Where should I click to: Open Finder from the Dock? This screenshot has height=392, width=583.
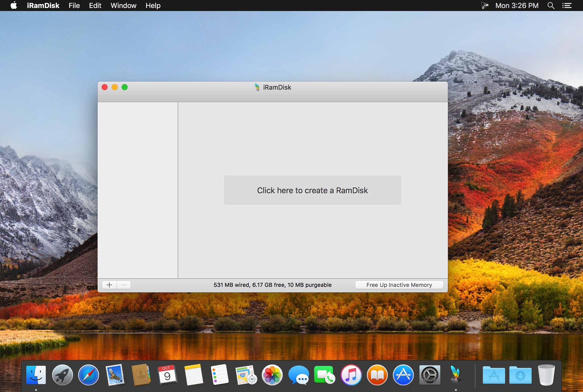(x=36, y=375)
